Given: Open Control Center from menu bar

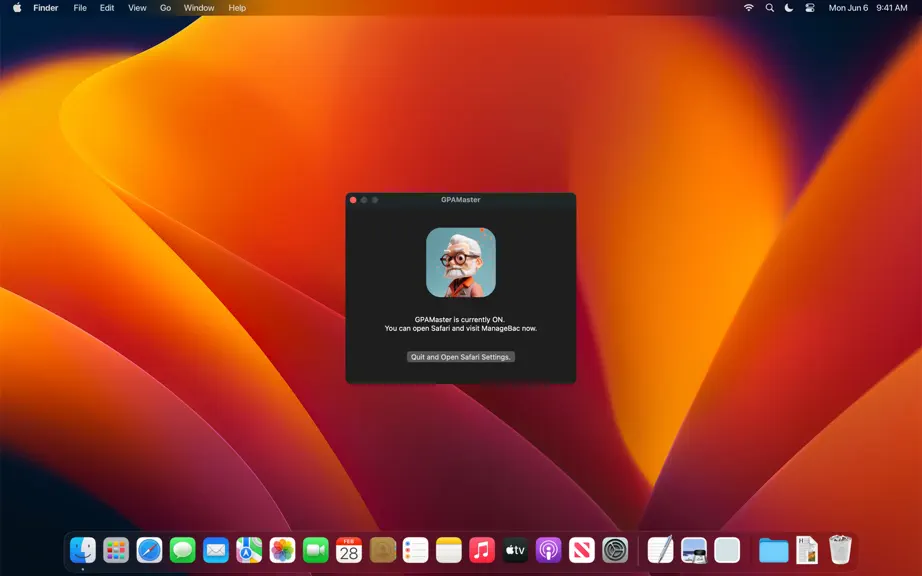Looking at the screenshot, I should [810, 8].
